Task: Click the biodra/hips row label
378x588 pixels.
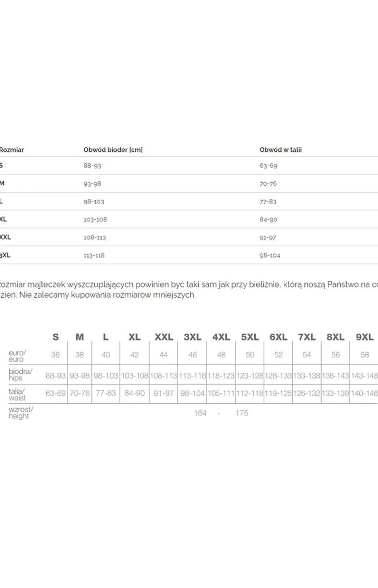Action: 21,375
